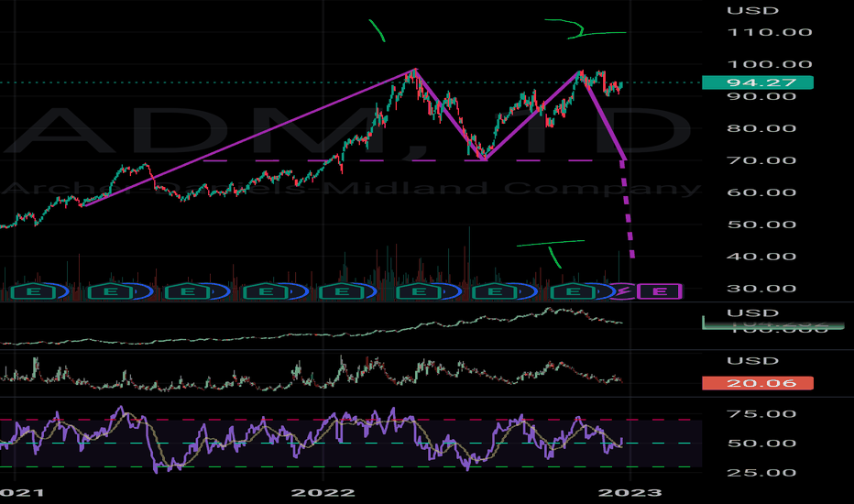Click the cut-off 2021 label on the time axis
This screenshot has width=854, height=504.
pos(22,493)
